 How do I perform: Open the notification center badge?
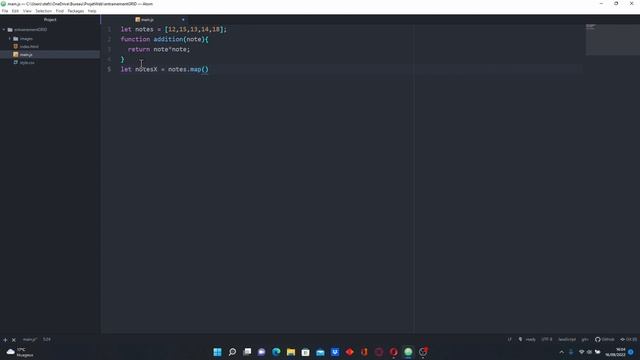click(x=631, y=352)
